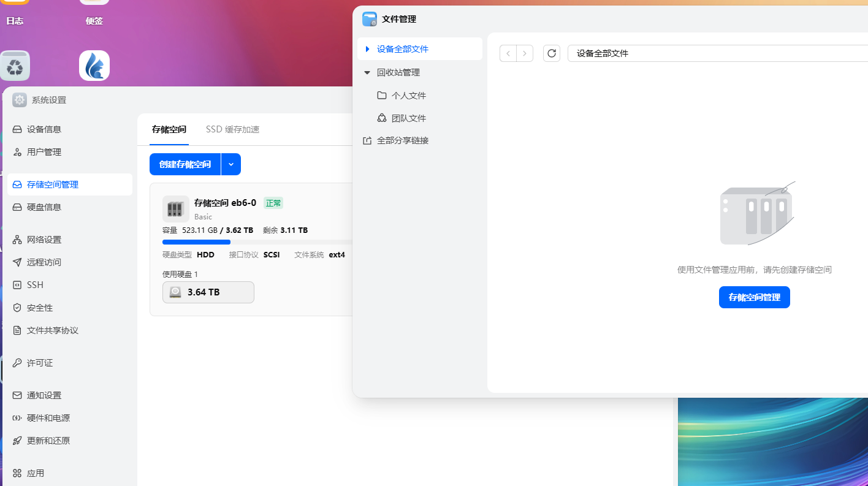
Task: Select 更新和还原 in the settings sidebar
Action: tap(70, 441)
